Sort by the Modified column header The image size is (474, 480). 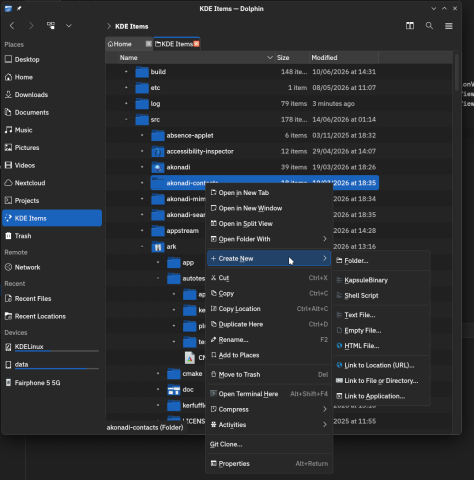click(x=344, y=58)
